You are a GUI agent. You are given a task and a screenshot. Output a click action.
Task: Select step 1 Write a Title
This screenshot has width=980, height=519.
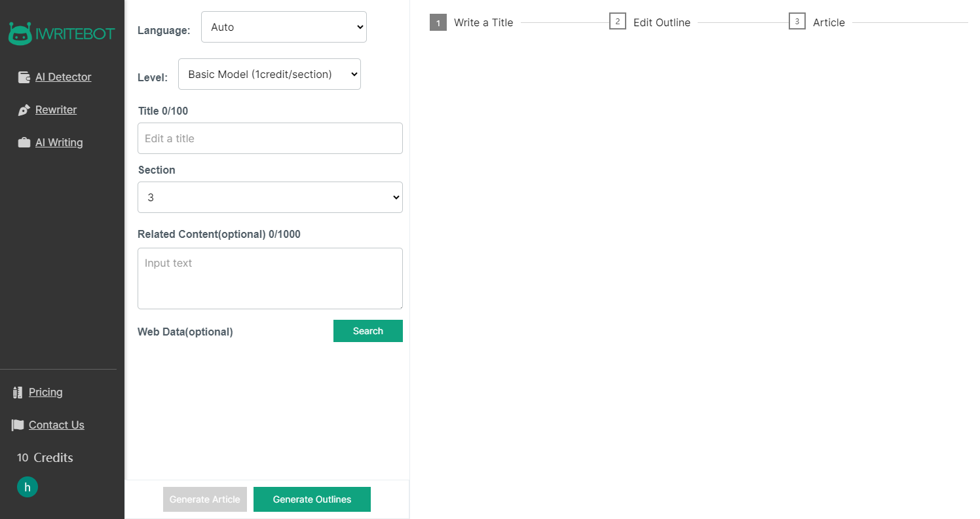[472, 22]
